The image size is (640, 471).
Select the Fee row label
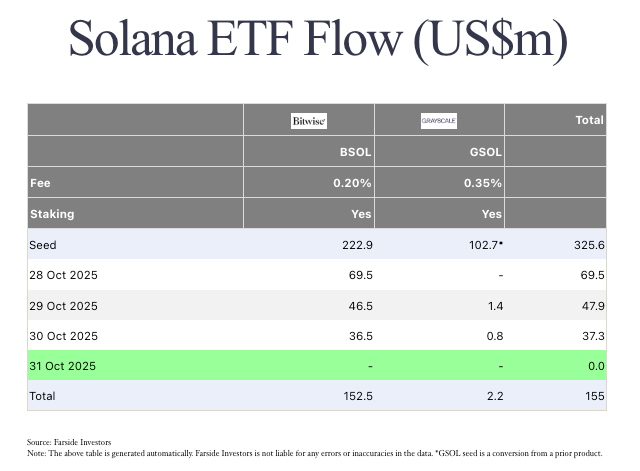coord(43,183)
